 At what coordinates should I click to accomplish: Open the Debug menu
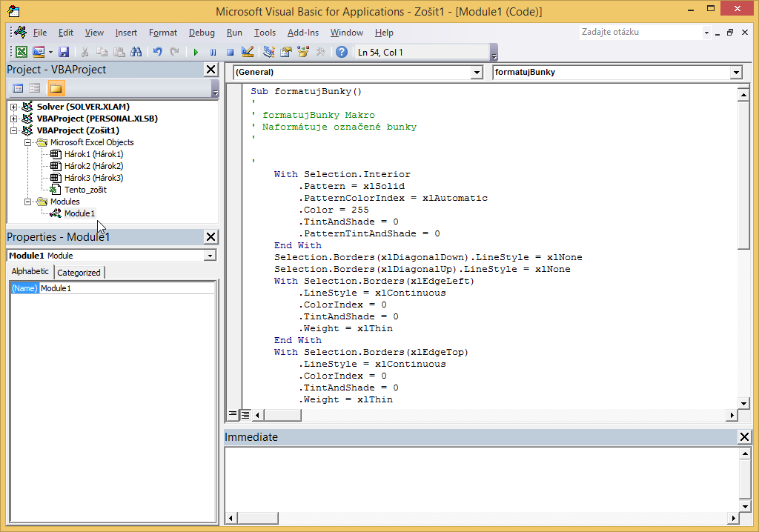202,33
